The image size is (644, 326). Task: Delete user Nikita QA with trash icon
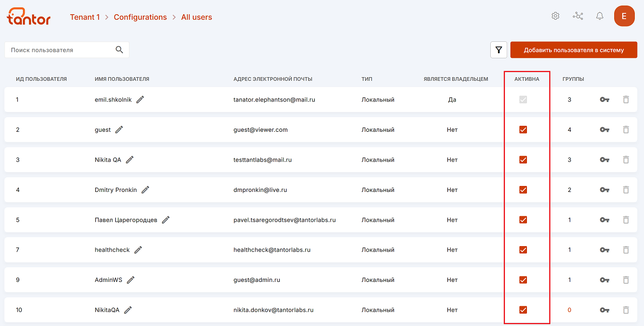click(x=626, y=160)
